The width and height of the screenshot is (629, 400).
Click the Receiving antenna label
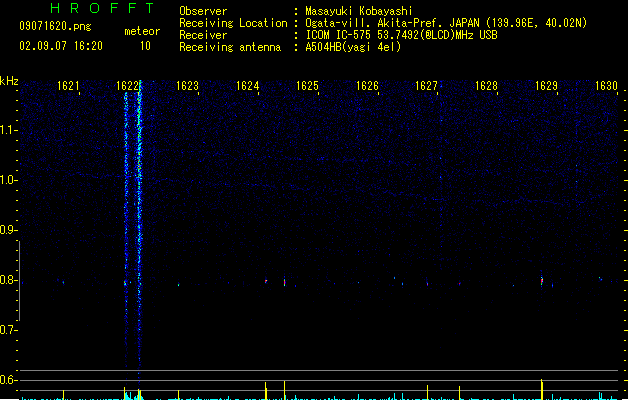coord(230,47)
